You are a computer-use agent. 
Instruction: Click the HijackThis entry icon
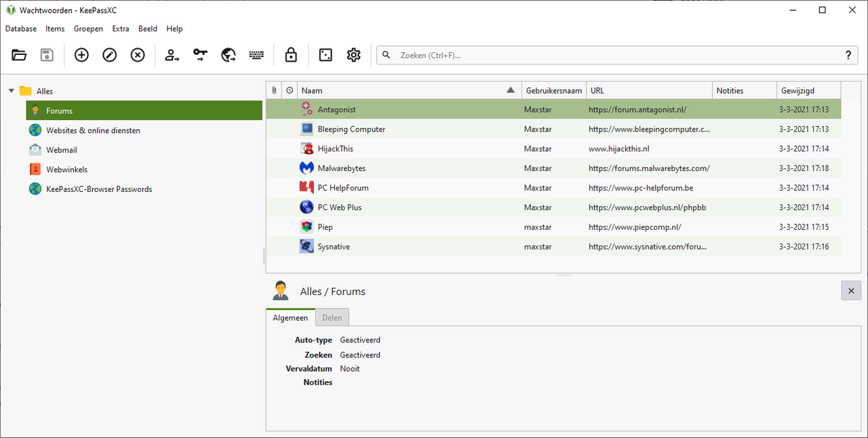tap(307, 148)
